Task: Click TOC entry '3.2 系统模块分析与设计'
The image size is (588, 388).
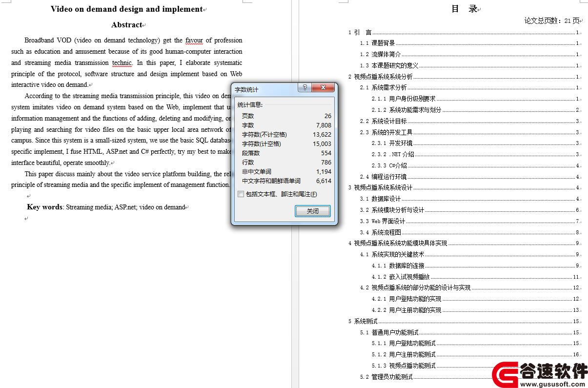Action: click(470, 210)
